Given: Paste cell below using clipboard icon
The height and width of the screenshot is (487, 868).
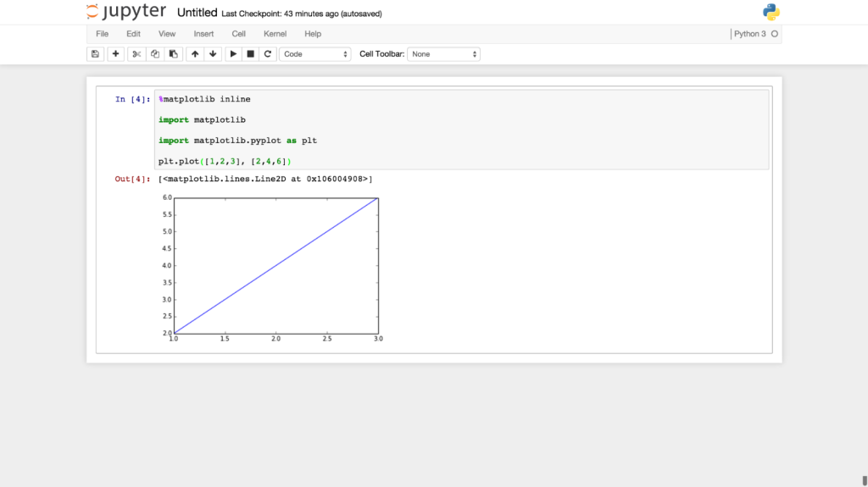Looking at the screenshot, I should coord(173,54).
